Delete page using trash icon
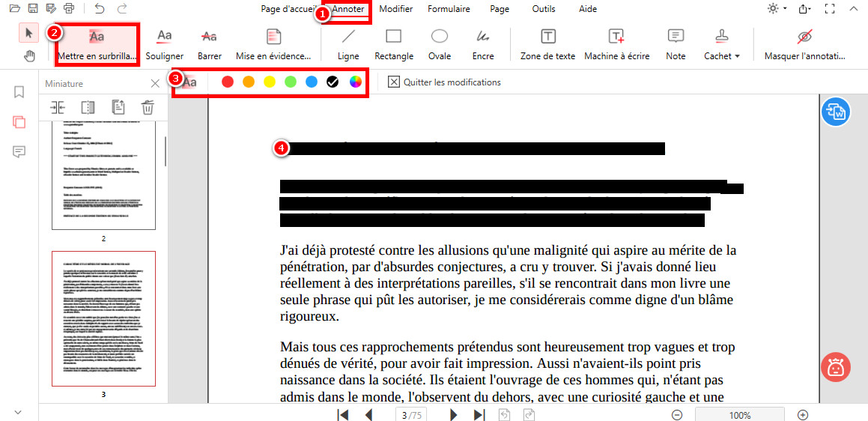Viewport: 868px width, 421px height. [x=148, y=107]
